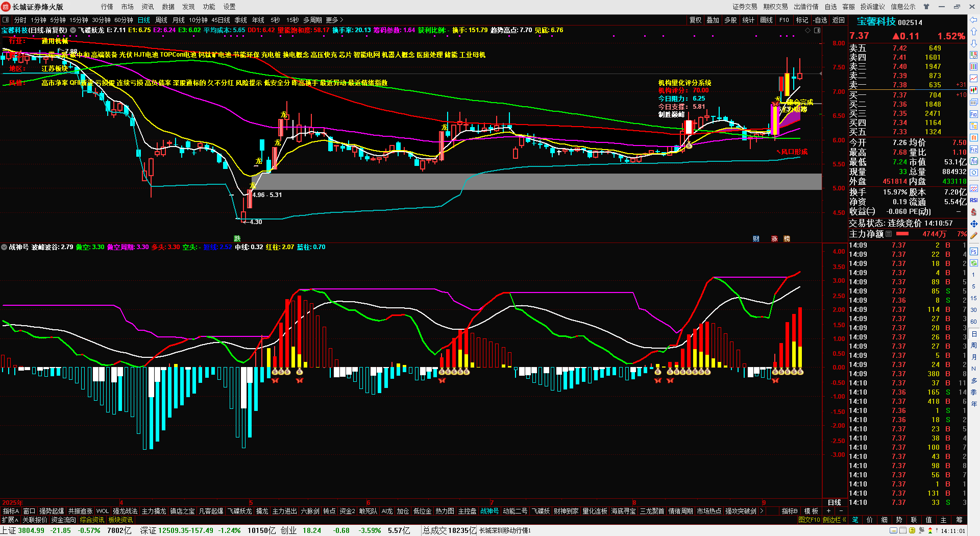
Task: Click the square panel icon at chart top right
Action: pos(817,31)
